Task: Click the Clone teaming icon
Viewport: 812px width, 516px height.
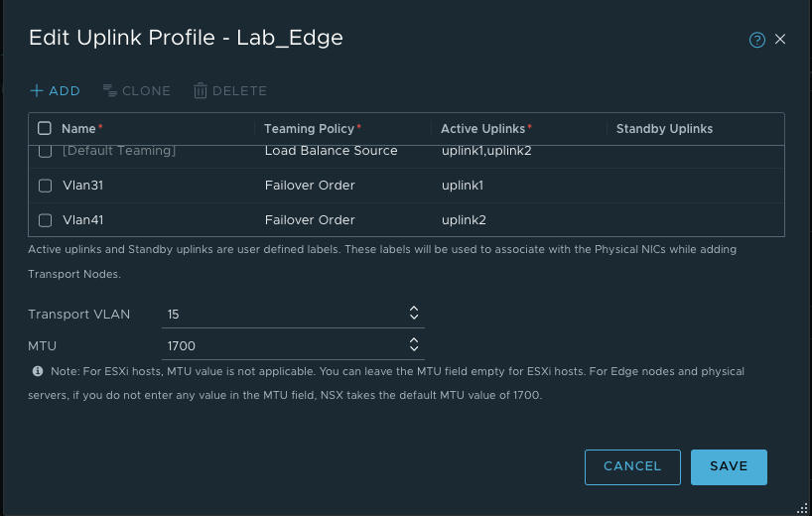Action: coord(110,91)
